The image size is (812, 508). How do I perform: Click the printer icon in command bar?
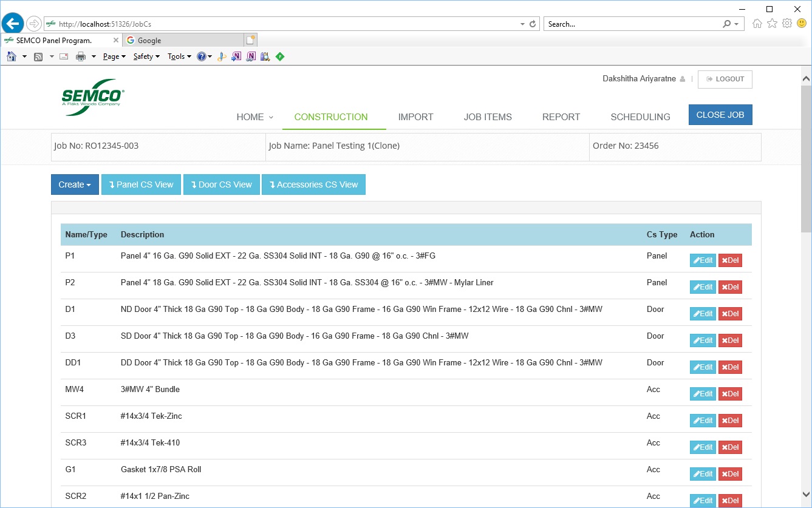point(81,56)
